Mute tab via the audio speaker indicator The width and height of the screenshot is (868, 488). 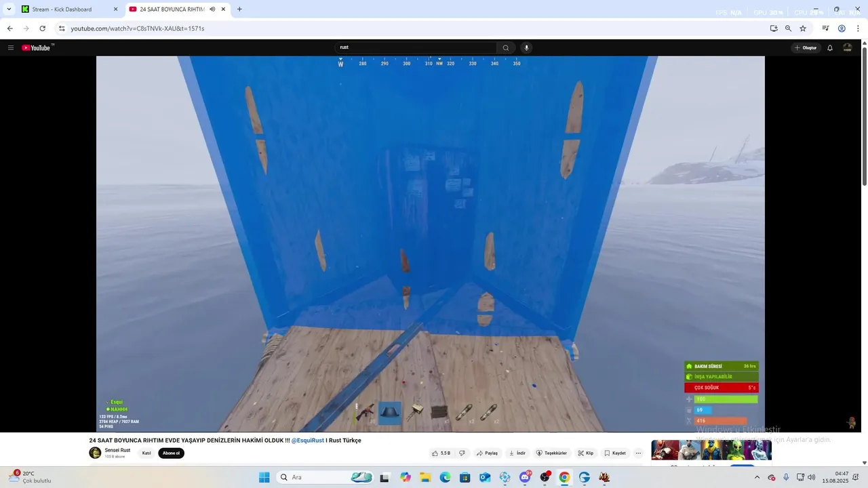click(x=212, y=9)
